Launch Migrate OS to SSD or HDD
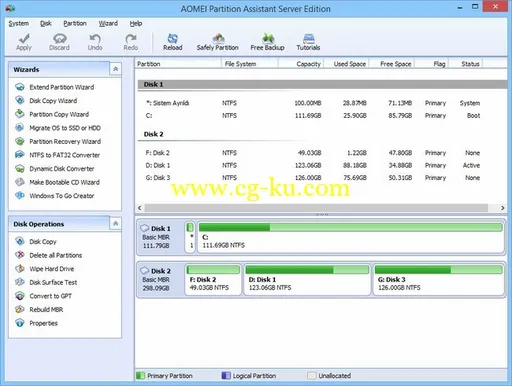 pyautogui.click(x=65, y=128)
